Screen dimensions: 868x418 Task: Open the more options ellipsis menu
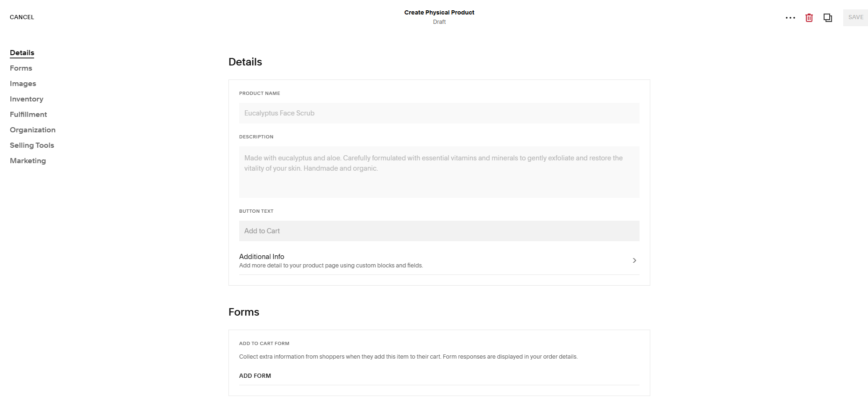790,18
